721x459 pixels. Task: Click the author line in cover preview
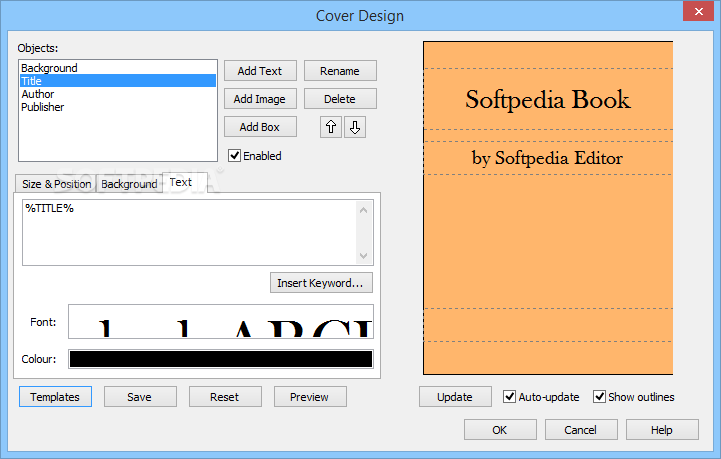[x=547, y=158]
